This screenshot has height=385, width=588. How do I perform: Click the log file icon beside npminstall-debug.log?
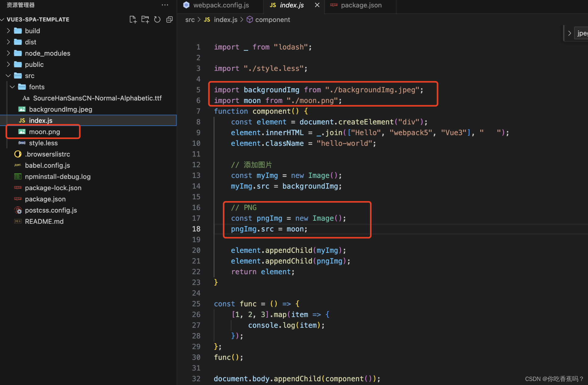pos(18,176)
